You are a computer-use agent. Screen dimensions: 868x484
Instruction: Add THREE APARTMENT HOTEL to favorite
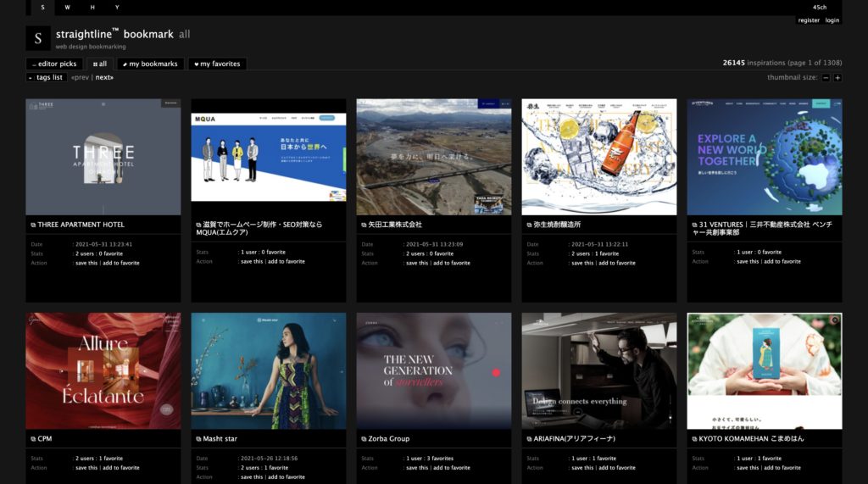[120, 263]
